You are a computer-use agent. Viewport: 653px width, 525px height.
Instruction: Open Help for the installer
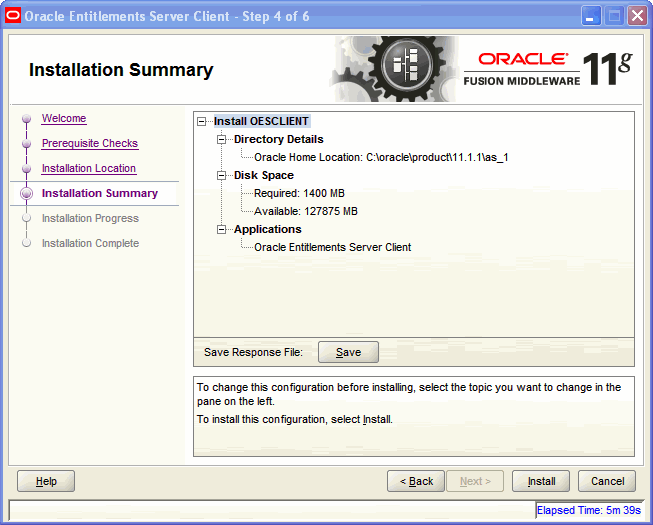(x=46, y=481)
